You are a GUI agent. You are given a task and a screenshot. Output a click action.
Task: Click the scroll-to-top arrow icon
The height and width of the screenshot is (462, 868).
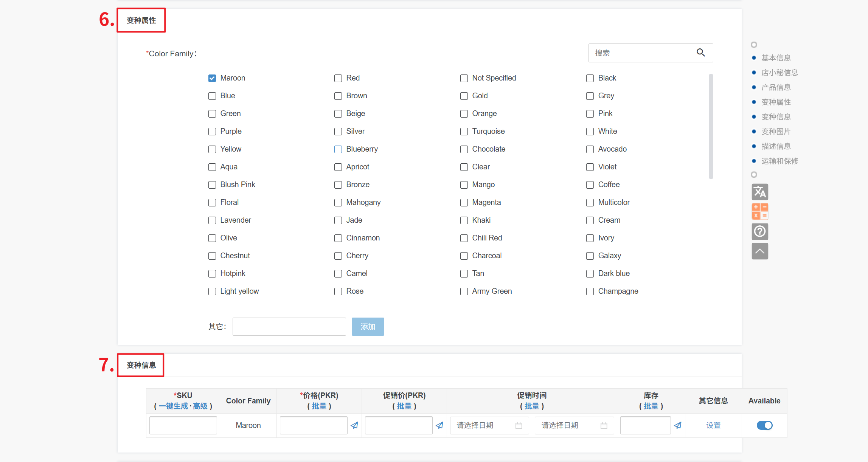pos(759,251)
